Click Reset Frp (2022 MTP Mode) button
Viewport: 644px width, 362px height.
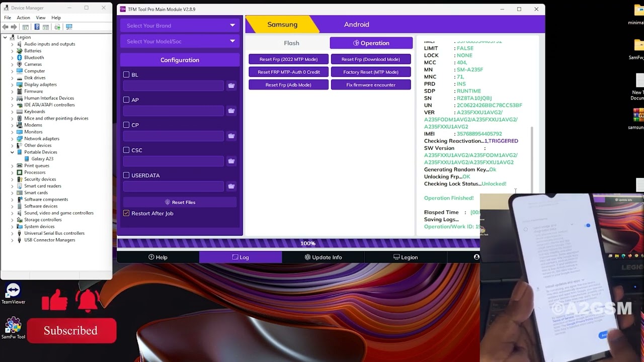point(288,59)
